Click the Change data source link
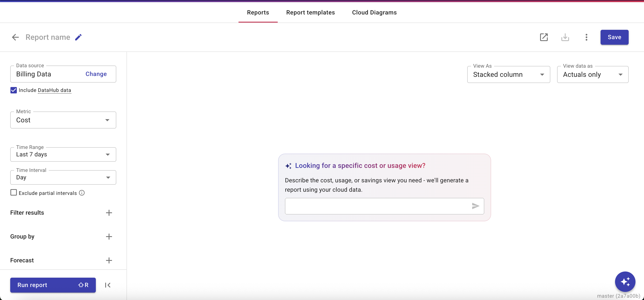644x300 pixels. pyautogui.click(x=96, y=74)
